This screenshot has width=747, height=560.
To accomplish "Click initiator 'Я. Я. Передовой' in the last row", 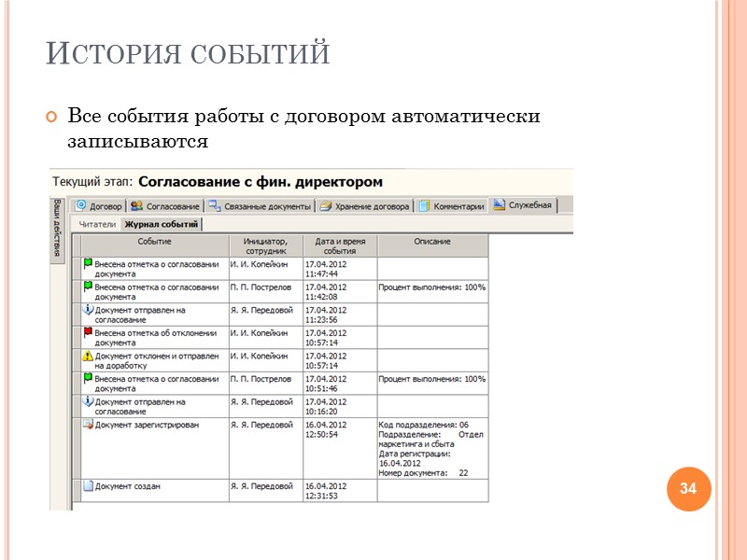I will click(x=263, y=486).
